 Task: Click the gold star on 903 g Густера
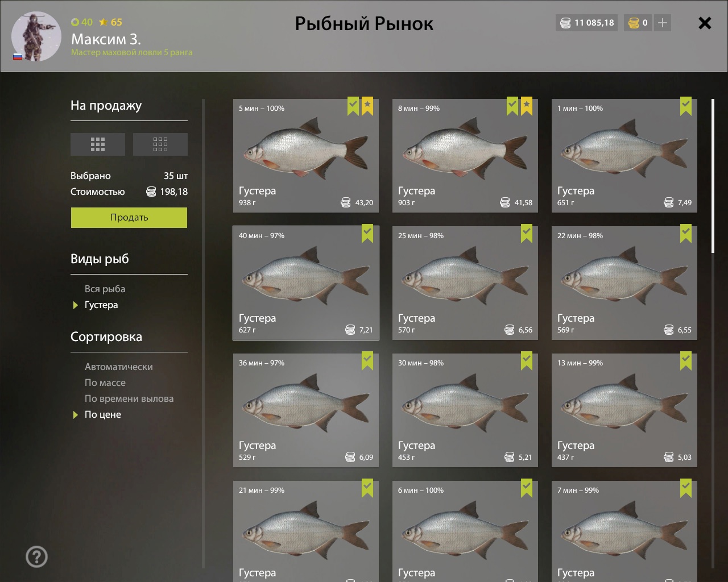[x=527, y=106]
